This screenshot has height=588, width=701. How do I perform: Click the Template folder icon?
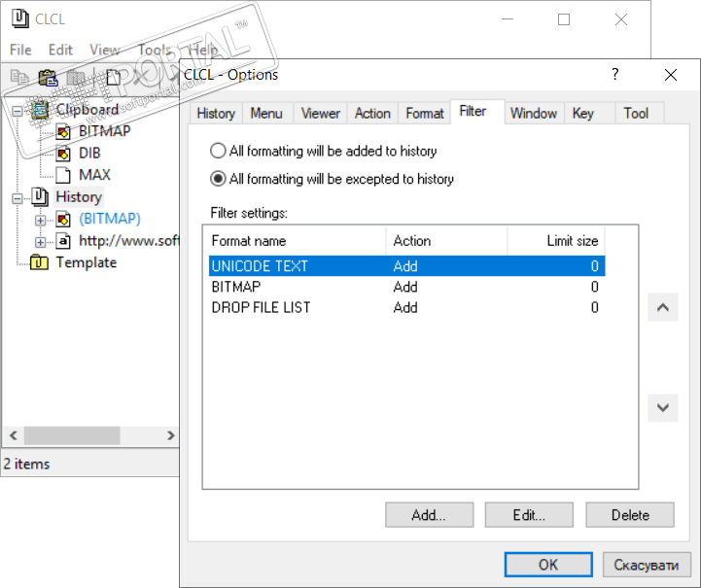point(39,262)
